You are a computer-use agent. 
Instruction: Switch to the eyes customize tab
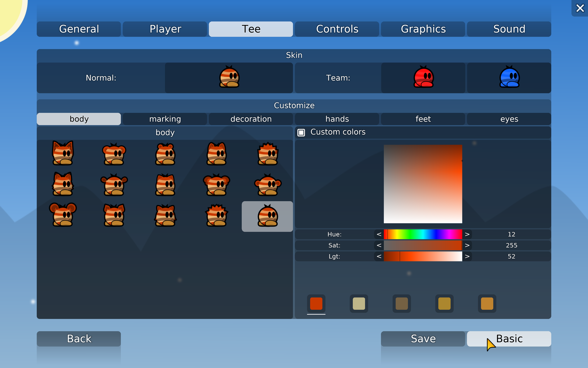coord(509,119)
